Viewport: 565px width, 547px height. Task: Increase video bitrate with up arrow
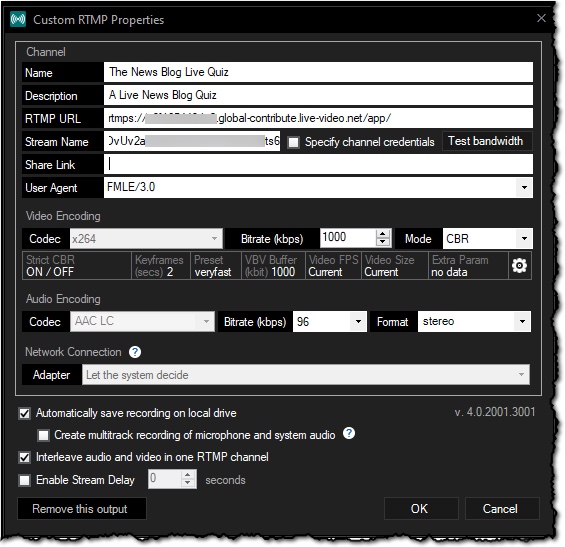(x=383, y=234)
